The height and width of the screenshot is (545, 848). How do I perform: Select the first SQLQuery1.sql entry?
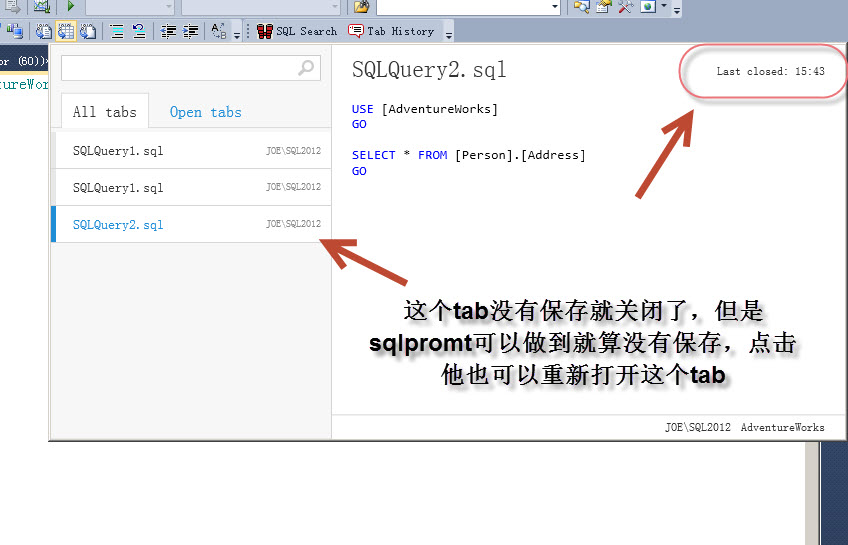(191, 151)
